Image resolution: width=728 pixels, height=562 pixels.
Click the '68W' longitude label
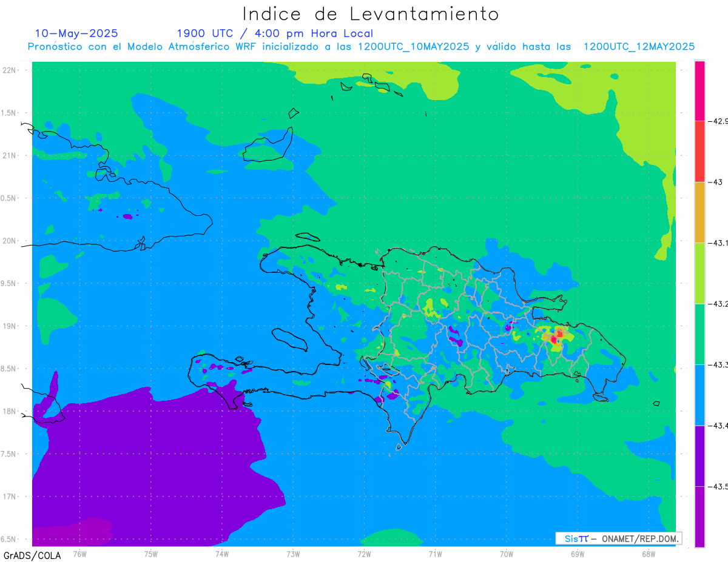[x=649, y=554]
